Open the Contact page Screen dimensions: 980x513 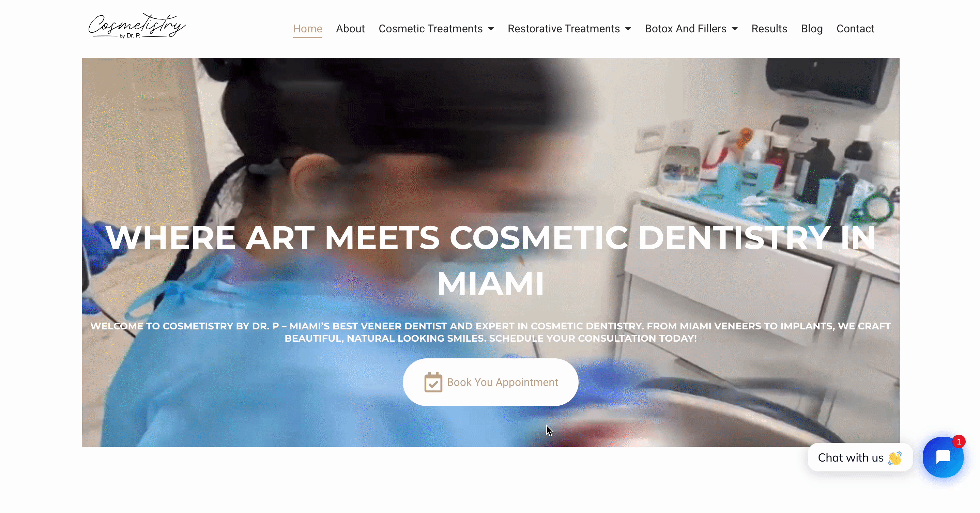click(x=855, y=29)
